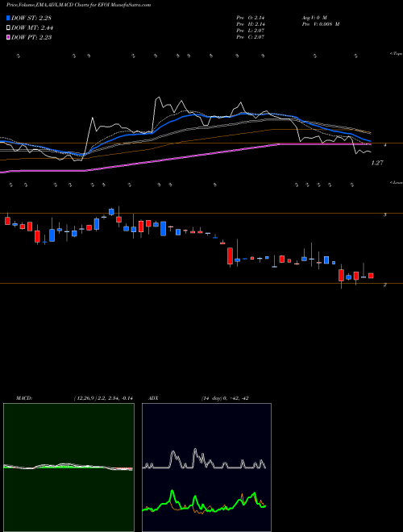403x532 pixels.
Task: Click the 'Pre C: 2.07' value
Action: pyautogui.click(x=251, y=37)
